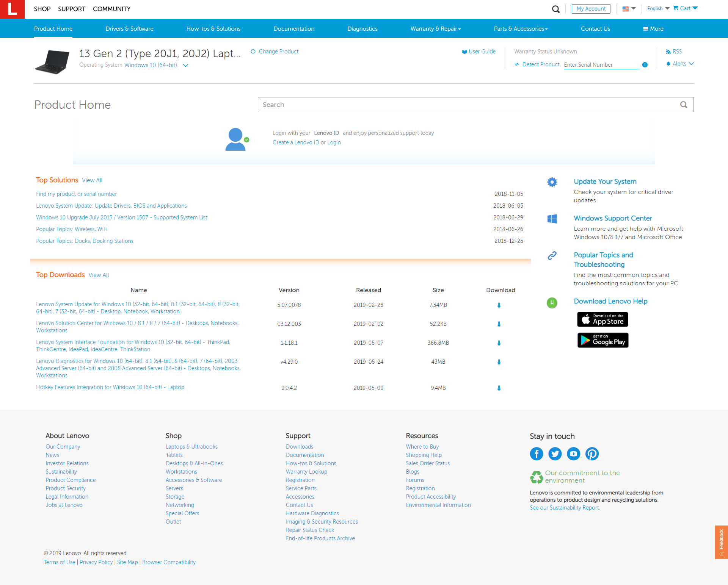
Task: Open the Windows Support Center link
Action: click(613, 218)
